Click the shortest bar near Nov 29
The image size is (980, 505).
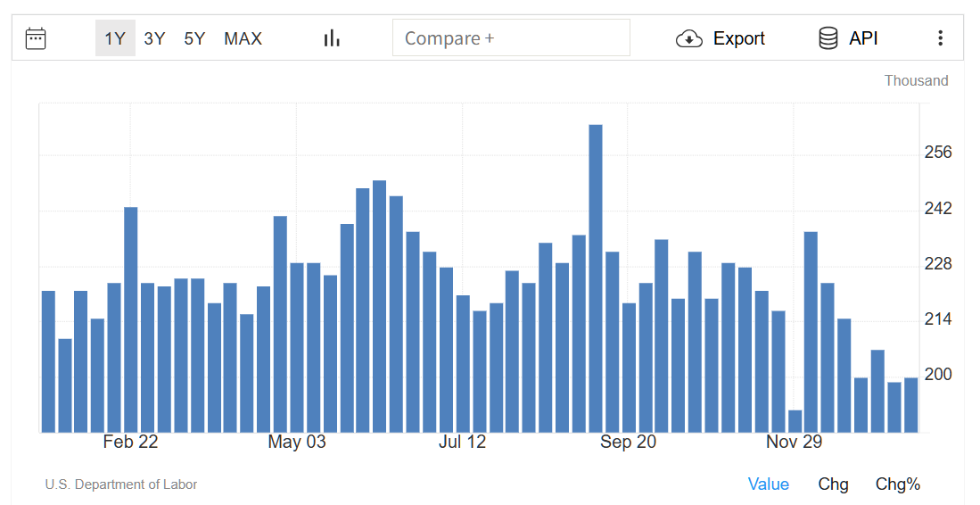point(795,421)
